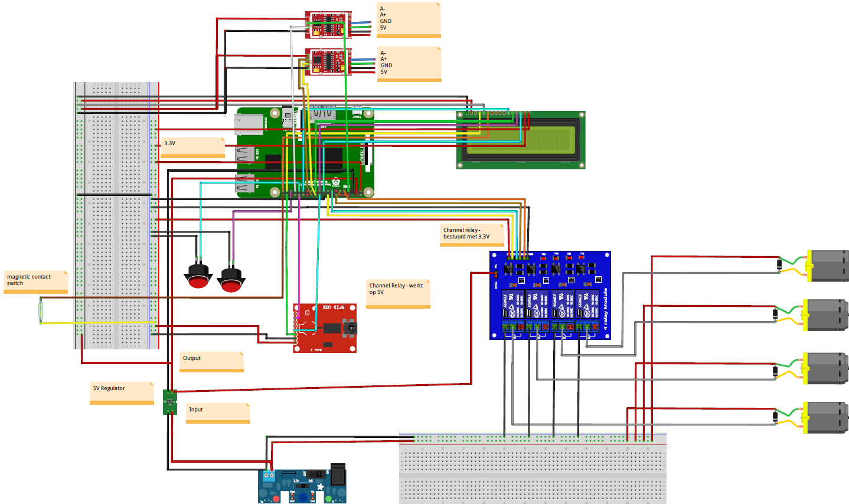This screenshot has width=849, height=504.
Task: Select the left red push button
Action: point(198,276)
